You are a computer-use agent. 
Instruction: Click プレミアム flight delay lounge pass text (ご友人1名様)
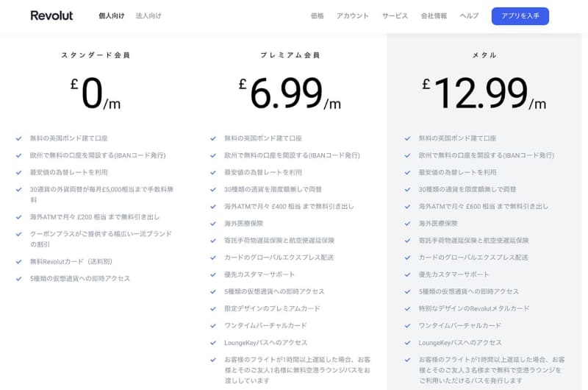[298, 370]
